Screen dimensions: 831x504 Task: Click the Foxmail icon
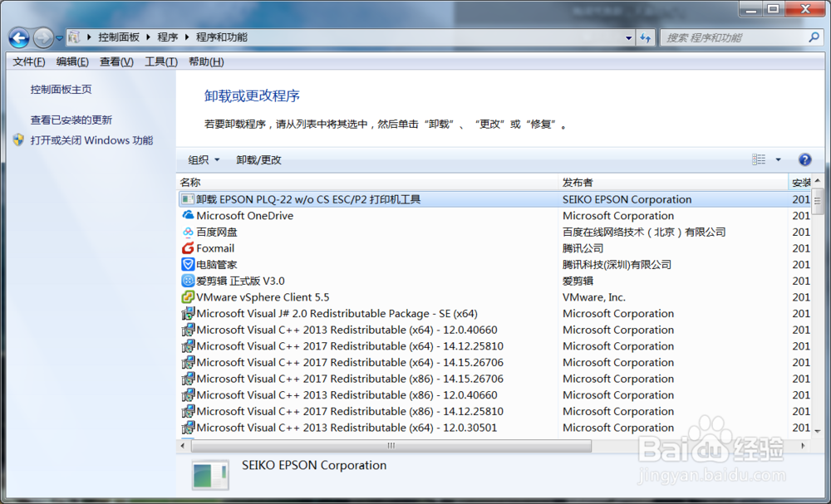point(188,247)
